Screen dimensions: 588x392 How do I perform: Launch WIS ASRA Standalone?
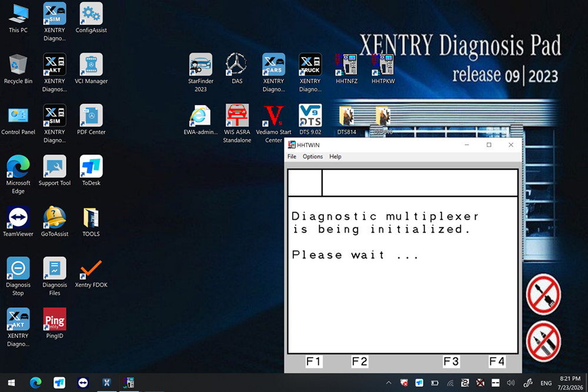tap(237, 123)
